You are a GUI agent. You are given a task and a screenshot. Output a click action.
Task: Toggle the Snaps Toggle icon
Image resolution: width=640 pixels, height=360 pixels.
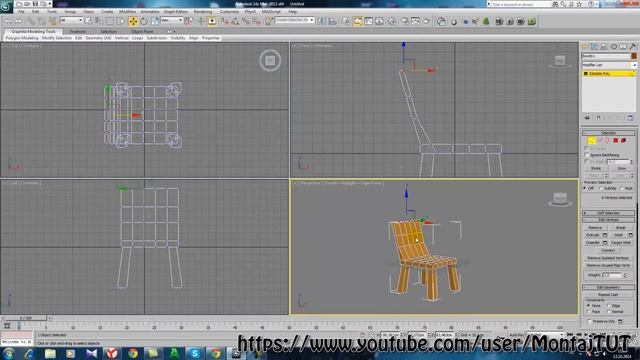point(224,21)
